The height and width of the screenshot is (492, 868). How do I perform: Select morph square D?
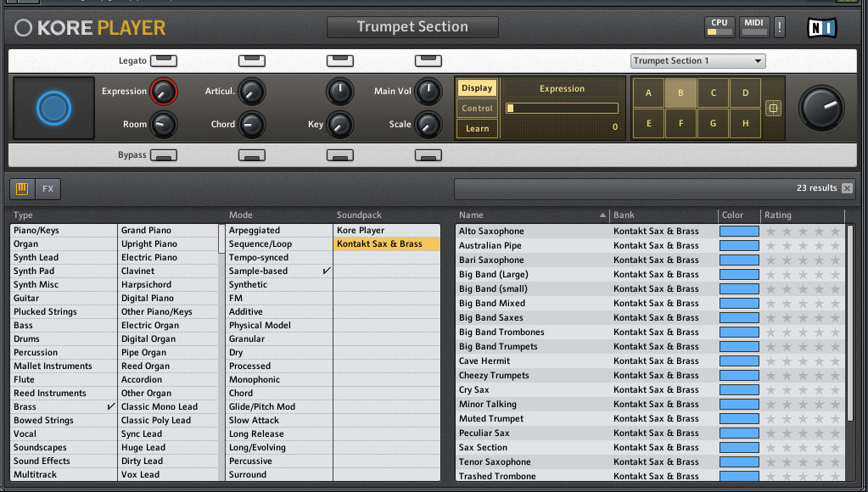(745, 93)
